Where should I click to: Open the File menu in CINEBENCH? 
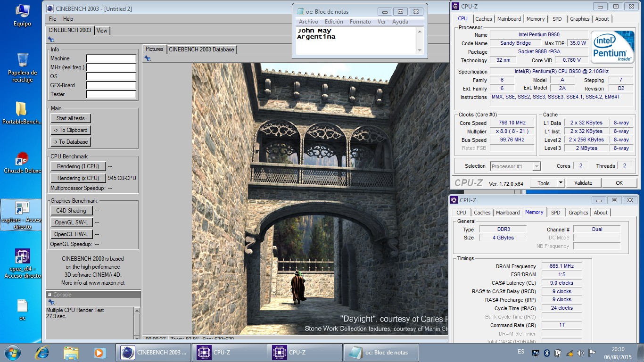pos(53,19)
